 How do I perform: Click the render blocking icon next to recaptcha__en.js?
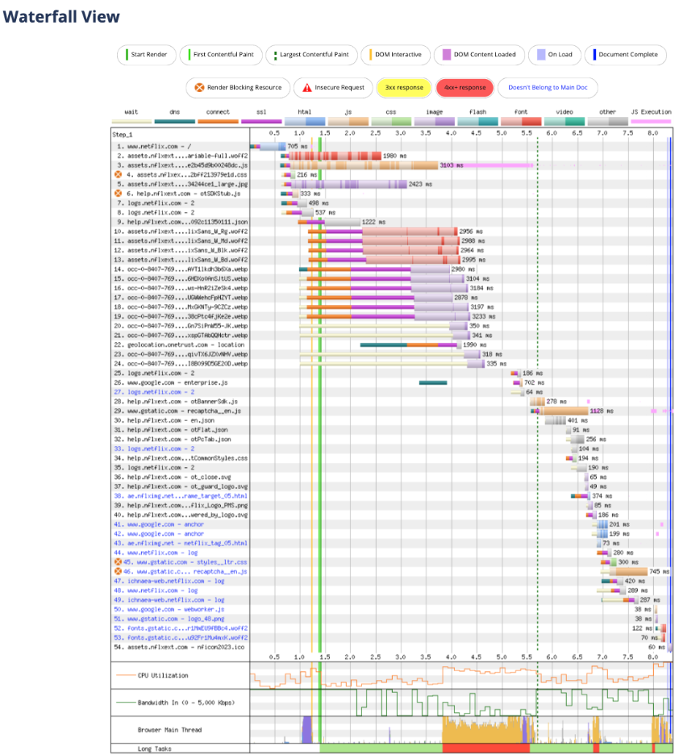coord(118,571)
